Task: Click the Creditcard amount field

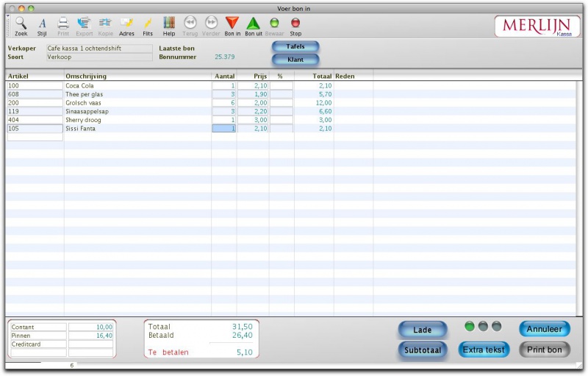Action: click(90, 344)
